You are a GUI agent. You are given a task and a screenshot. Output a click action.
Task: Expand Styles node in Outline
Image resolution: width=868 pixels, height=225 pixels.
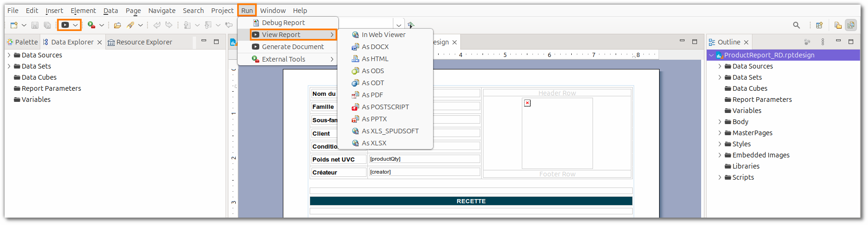tap(720, 144)
